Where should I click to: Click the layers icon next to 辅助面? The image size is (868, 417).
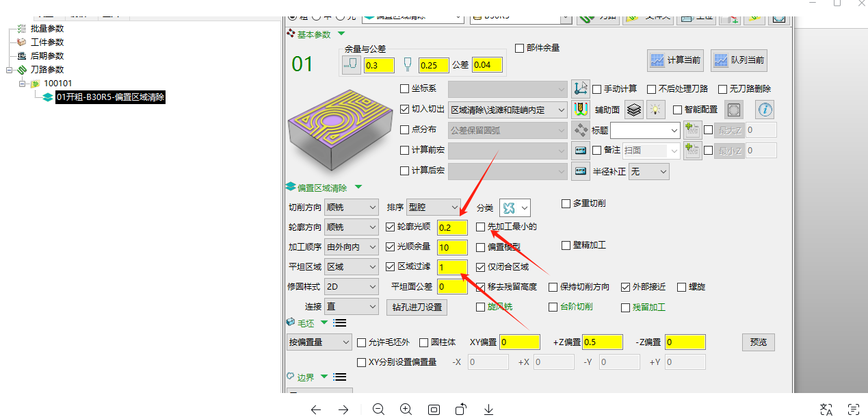pos(634,109)
